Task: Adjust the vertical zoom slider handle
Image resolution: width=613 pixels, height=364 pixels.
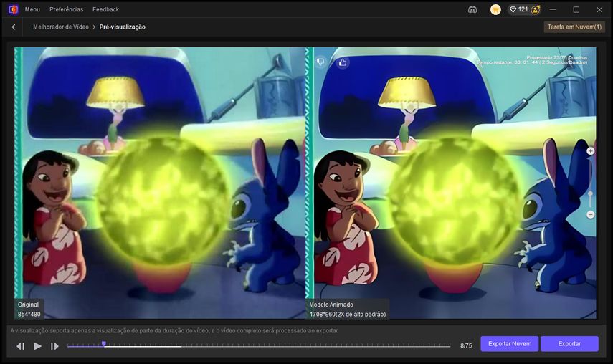Action: 590,193
